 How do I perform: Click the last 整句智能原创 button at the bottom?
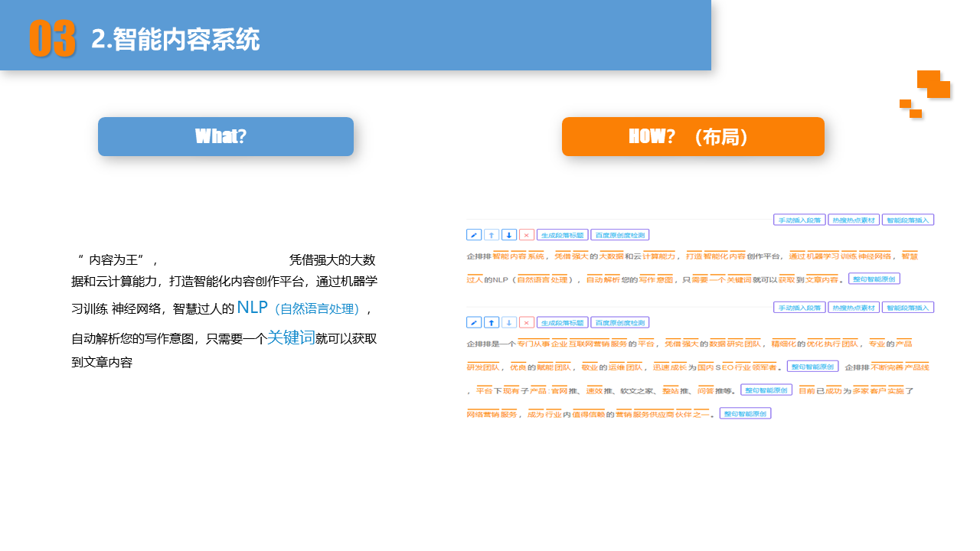point(745,413)
